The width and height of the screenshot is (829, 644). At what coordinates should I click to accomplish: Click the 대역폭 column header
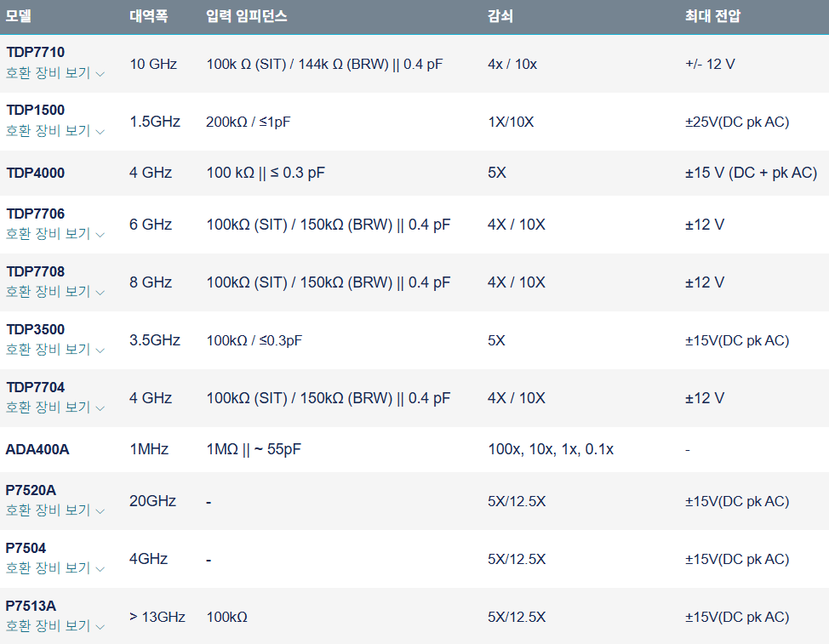tap(149, 16)
